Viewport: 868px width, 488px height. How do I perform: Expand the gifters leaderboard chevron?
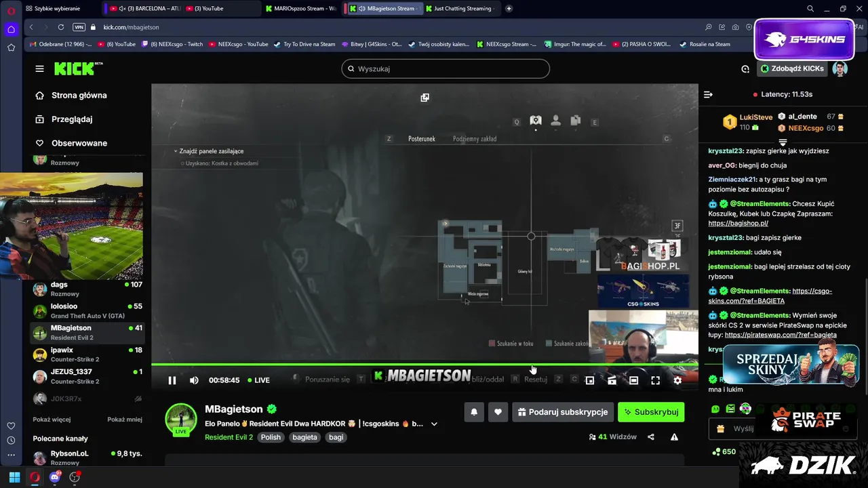click(x=783, y=142)
